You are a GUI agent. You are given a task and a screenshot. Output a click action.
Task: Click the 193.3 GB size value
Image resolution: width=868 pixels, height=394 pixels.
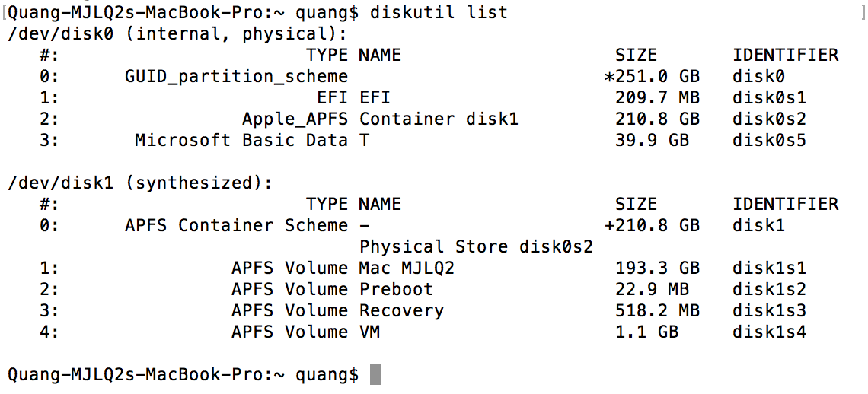point(658,268)
